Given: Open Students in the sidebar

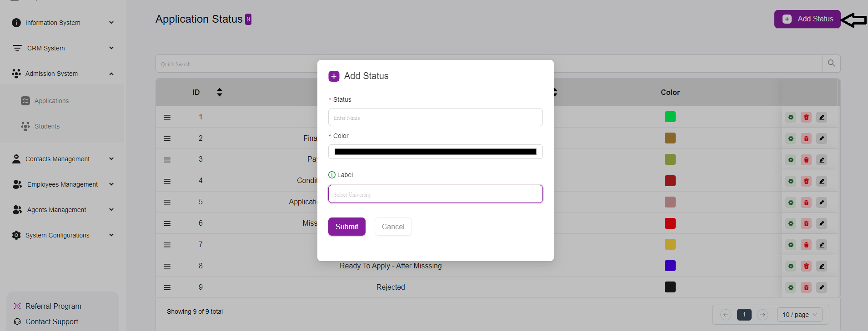Looking at the screenshot, I should [47, 126].
